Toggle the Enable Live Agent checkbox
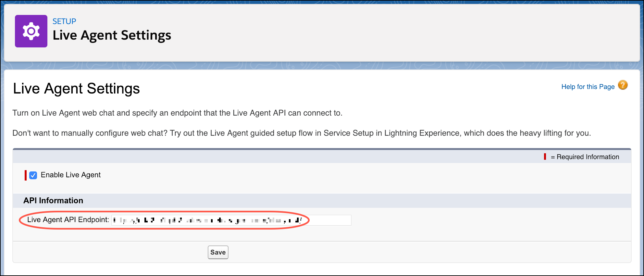Image resolution: width=644 pixels, height=276 pixels. click(33, 175)
